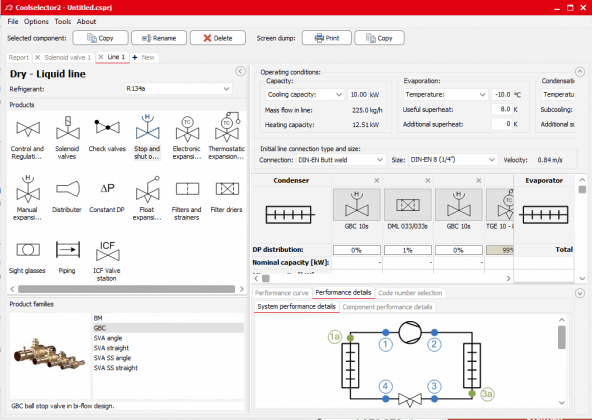592x420 pixels.
Task: Open the File menu
Action: [13, 22]
